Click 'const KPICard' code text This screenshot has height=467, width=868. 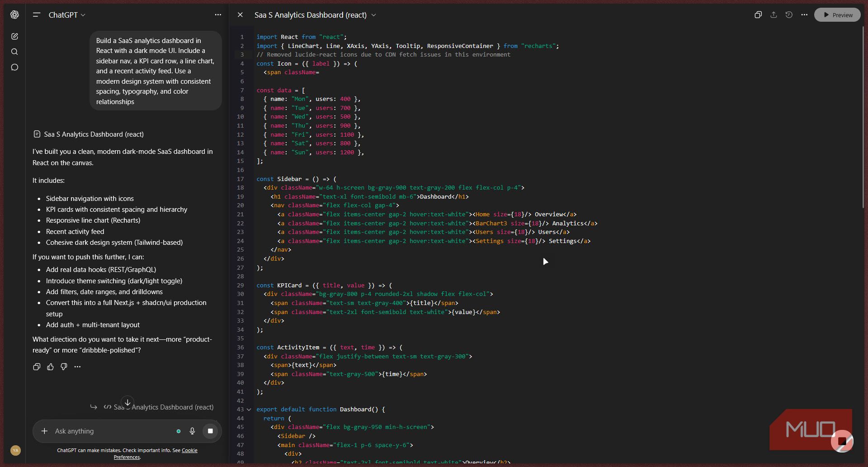point(279,286)
